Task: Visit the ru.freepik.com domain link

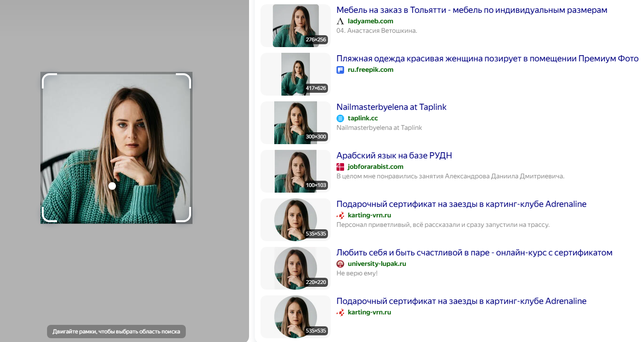Action: (371, 70)
